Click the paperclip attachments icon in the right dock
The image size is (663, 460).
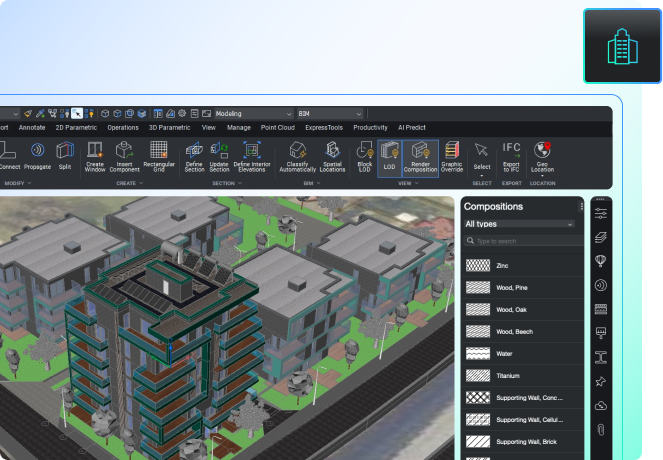(x=601, y=430)
